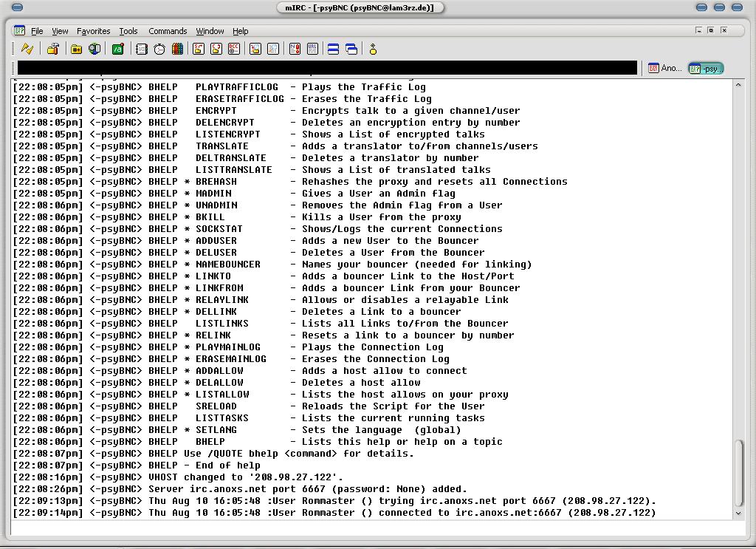Screen dimensions: 756x549
Task: Click the 'DELTRANSLATE' command text
Action: click(x=231, y=157)
